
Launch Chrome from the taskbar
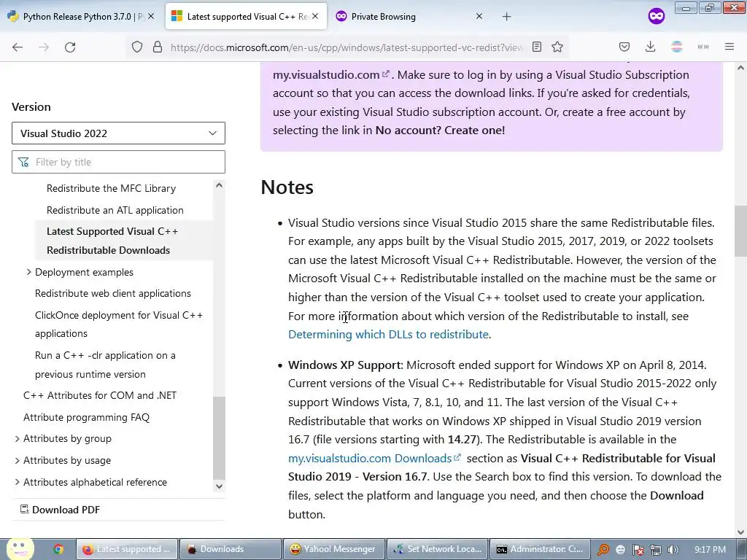click(58, 549)
